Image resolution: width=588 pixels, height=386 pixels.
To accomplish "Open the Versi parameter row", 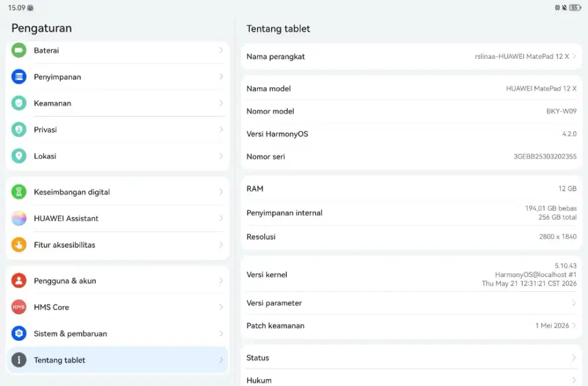I will 412,302.
